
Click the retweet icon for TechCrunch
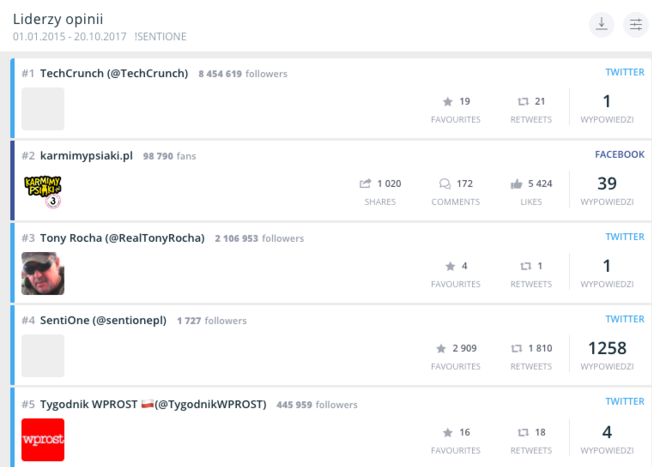coord(522,101)
